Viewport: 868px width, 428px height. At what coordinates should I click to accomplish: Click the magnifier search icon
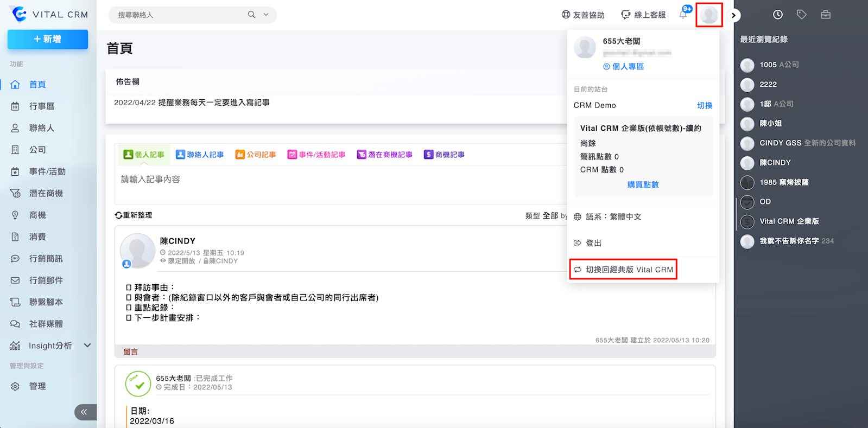click(x=251, y=15)
